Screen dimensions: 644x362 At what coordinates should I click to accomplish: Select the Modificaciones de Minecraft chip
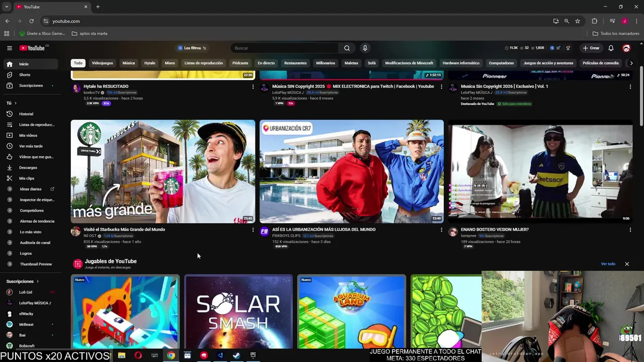[409, 63]
